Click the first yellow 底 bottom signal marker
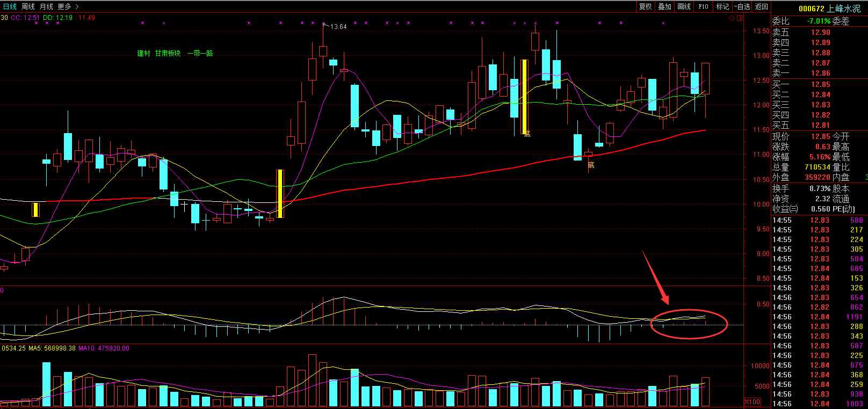This screenshot has height=409, width=868. (x=527, y=133)
